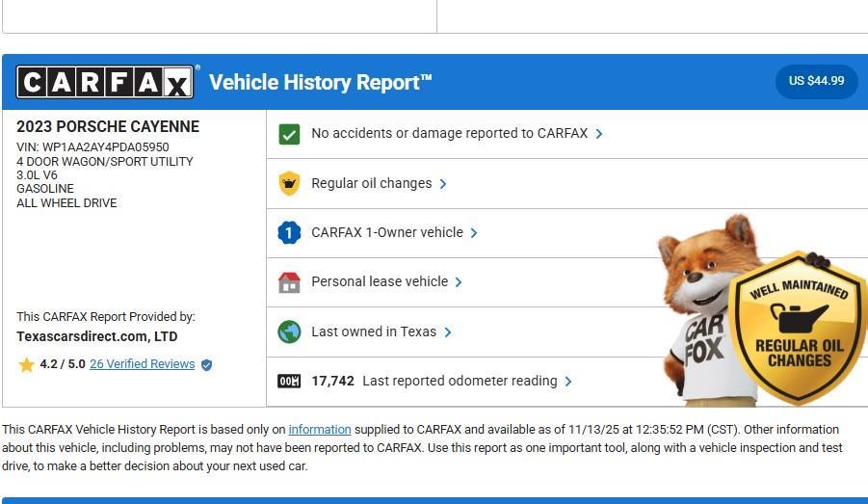The height and width of the screenshot is (504, 868).
Task: Expand the Regular oil changes chevron
Action: click(443, 184)
